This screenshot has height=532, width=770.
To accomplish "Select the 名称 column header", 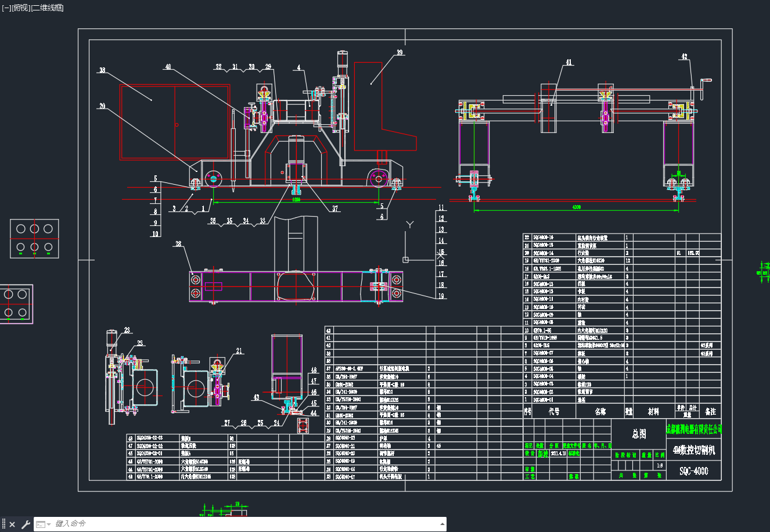I will (600, 411).
